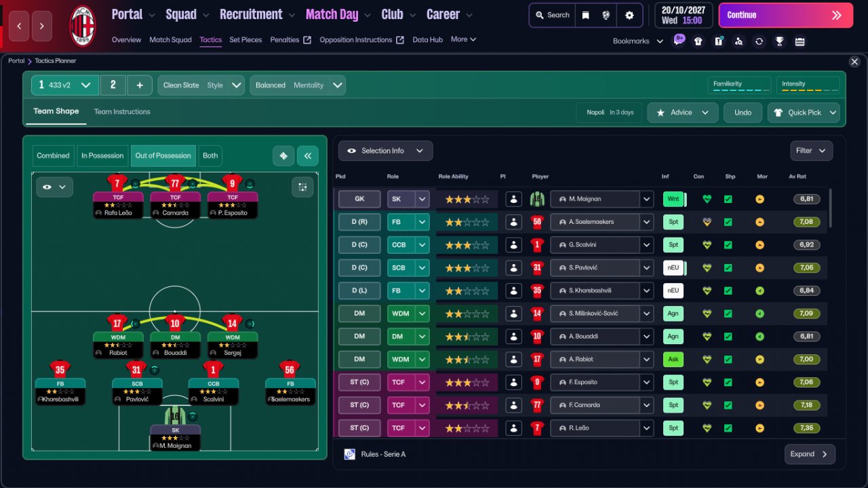868x488 pixels.
Task: Toggle the pitch visibility eye control
Action: coord(54,187)
